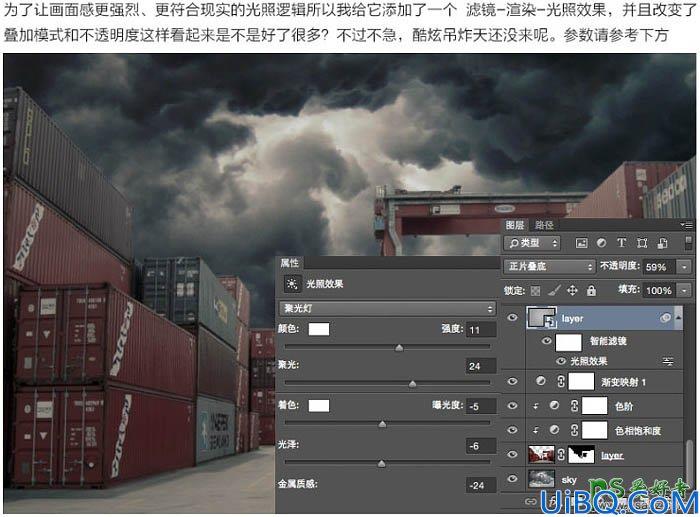Click mask link icon on 色阶 layer

(574, 405)
